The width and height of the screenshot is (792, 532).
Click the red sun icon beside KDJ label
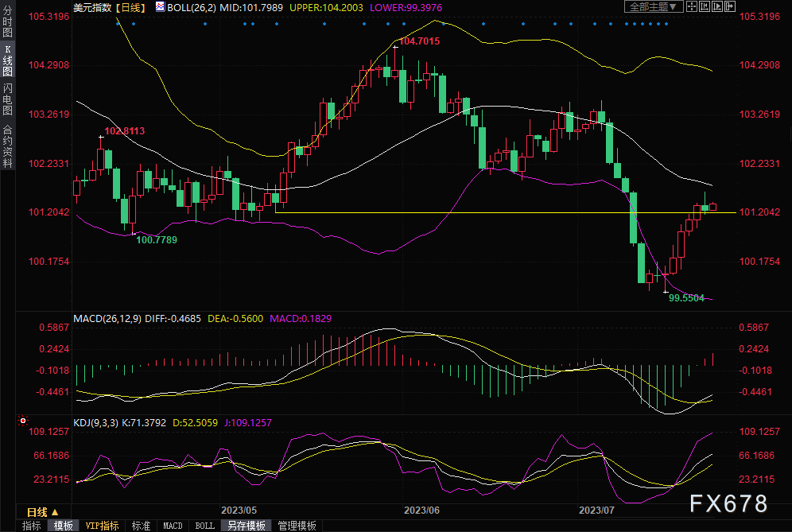pos(23,420)
